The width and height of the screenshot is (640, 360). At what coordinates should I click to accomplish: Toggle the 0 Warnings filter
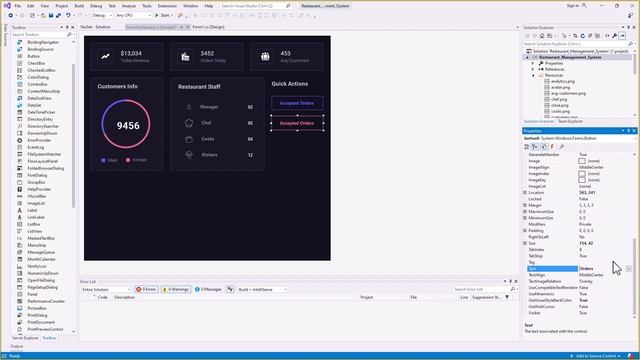(x=176, y=289)
